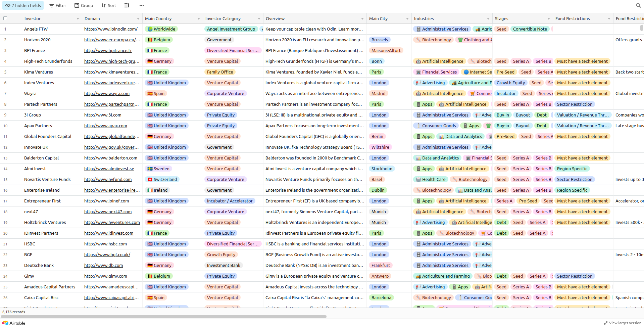Open the www.3i.com link
Image resolution: width=644 pixels, height=327 pixels.
click(103, 115)
